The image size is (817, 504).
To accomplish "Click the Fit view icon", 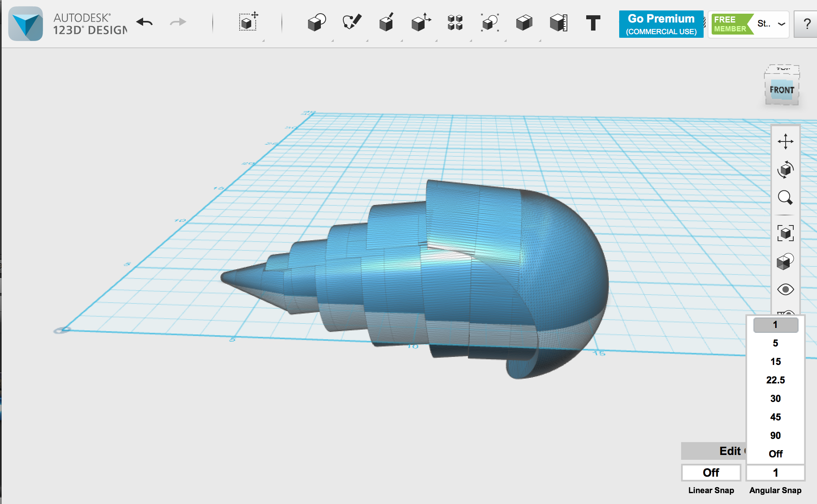I will pos(785,233).
